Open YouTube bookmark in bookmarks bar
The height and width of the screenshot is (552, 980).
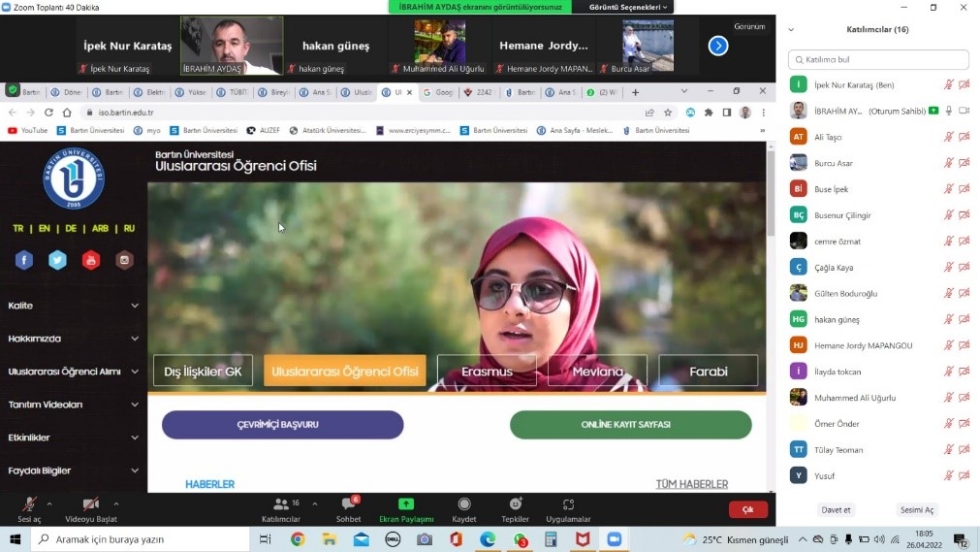point(27,130)
